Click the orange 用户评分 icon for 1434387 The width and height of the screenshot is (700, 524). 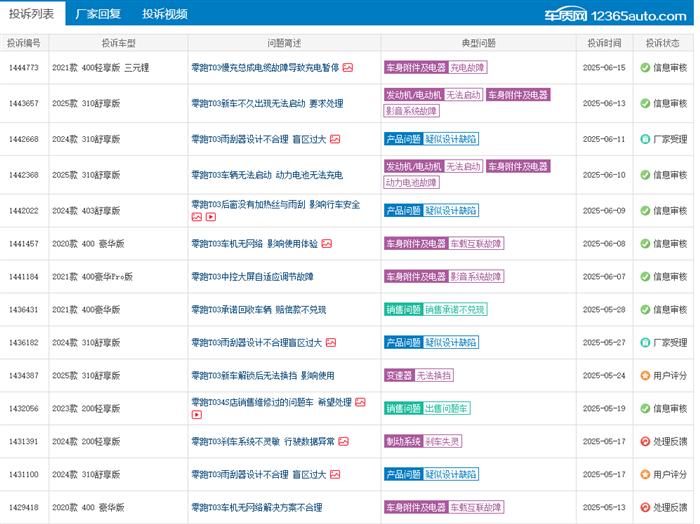[x=645, y=375]
